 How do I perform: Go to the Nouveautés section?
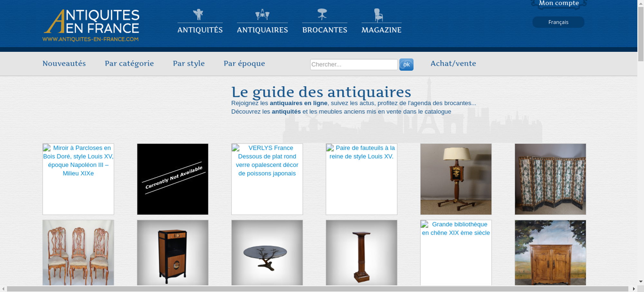click(x=64, y=63)
